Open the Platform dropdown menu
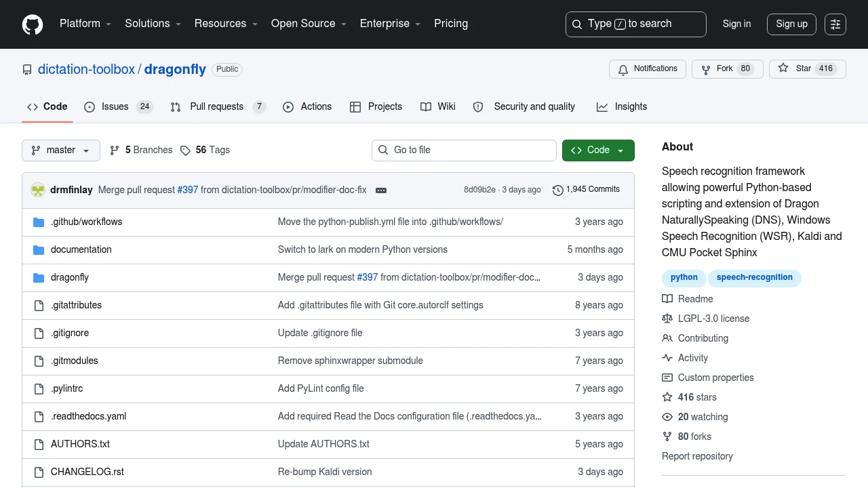 [x=85, y=24]
